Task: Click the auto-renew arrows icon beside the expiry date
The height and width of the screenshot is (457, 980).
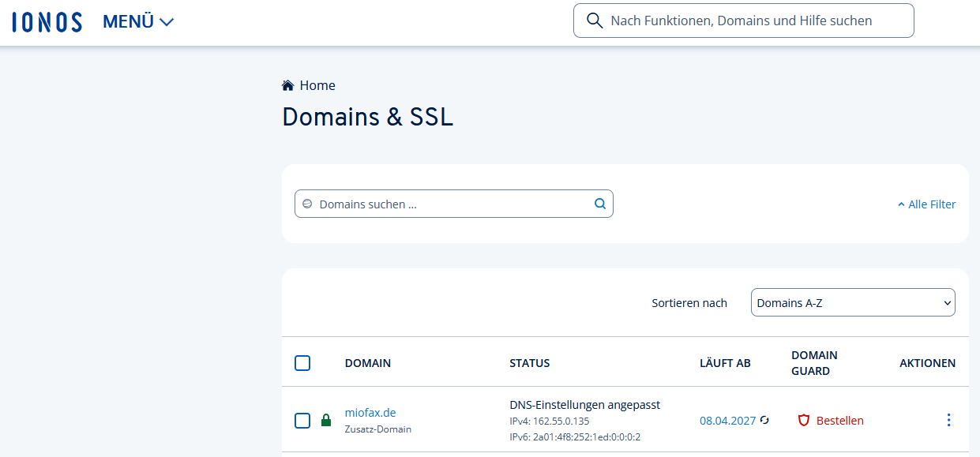Action: [x=764, y=421]
